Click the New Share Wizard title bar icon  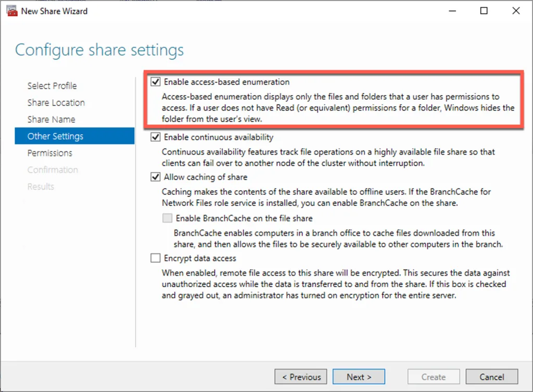[x=11, y=11]
